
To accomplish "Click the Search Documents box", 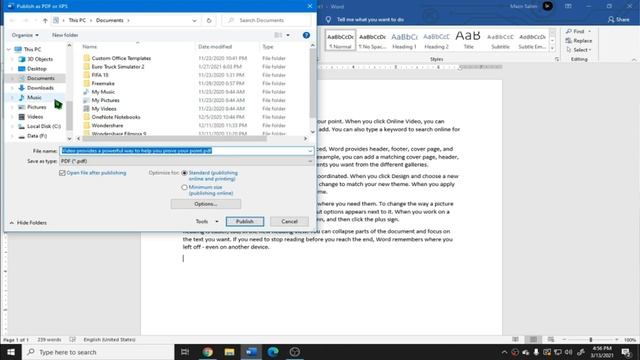I will coord(267,20).
